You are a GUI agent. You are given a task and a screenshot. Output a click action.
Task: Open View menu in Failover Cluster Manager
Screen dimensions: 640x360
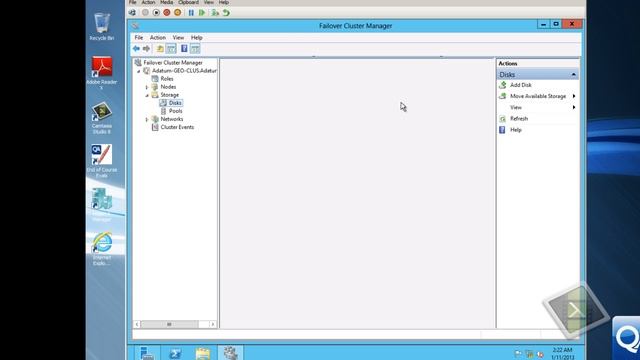178,38
